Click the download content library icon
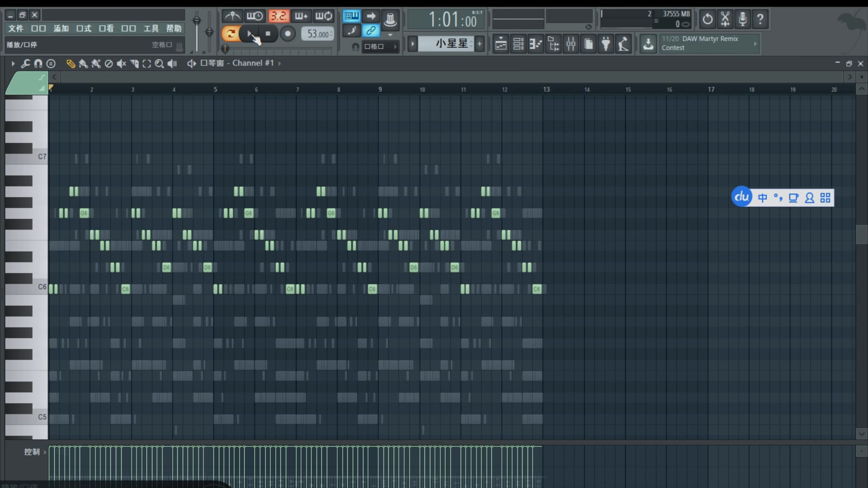This screenshot has width=868, height=488. coord(648,44)
